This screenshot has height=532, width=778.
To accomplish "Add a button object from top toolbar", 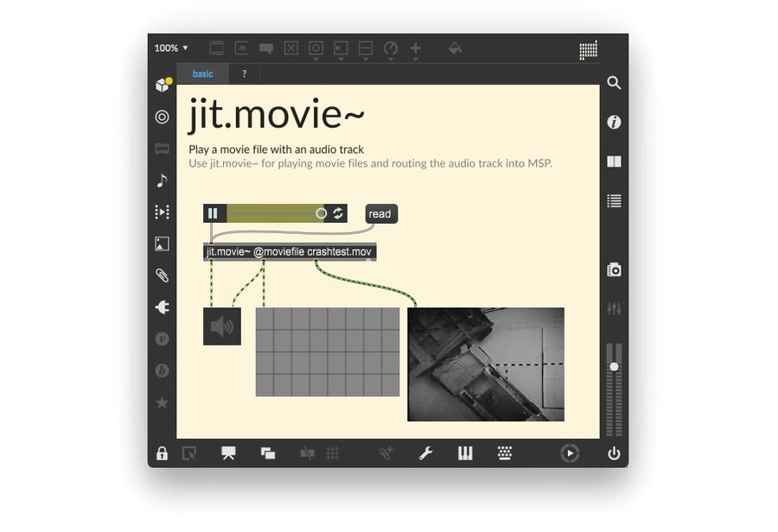I will 316,48.
